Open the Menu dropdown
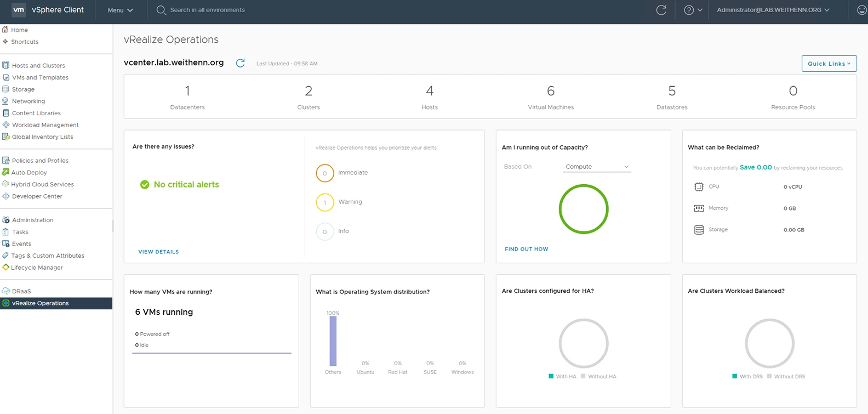 click(x=121, y=10)
